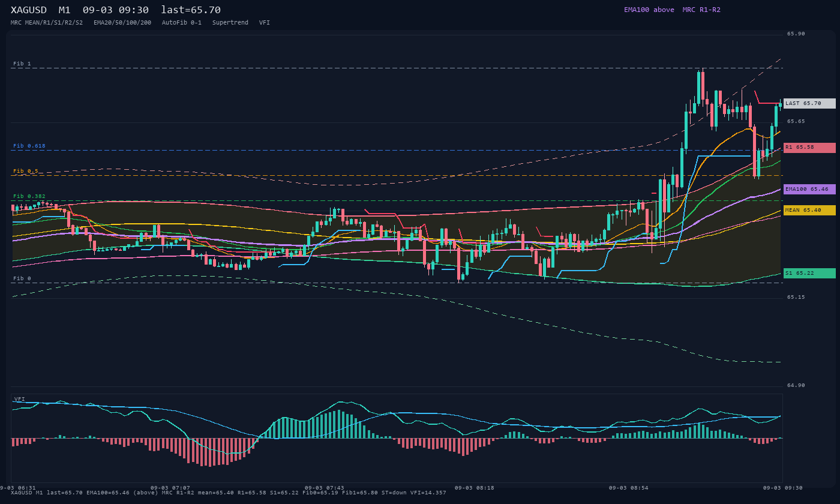The image size is (840, 504).
Task: Click "Supertrend" in the indicator legend
Action: click(x=230, y=23)
